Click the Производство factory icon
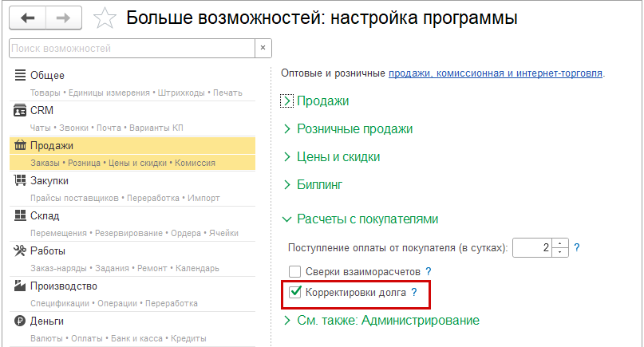Viewport: 644px width, 347px height. click(x=20, y=286)
